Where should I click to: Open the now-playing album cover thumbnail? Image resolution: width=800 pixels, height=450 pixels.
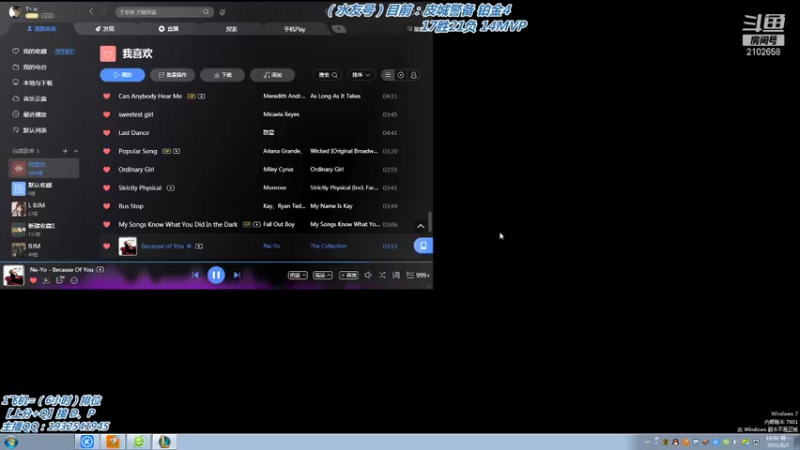13,276
